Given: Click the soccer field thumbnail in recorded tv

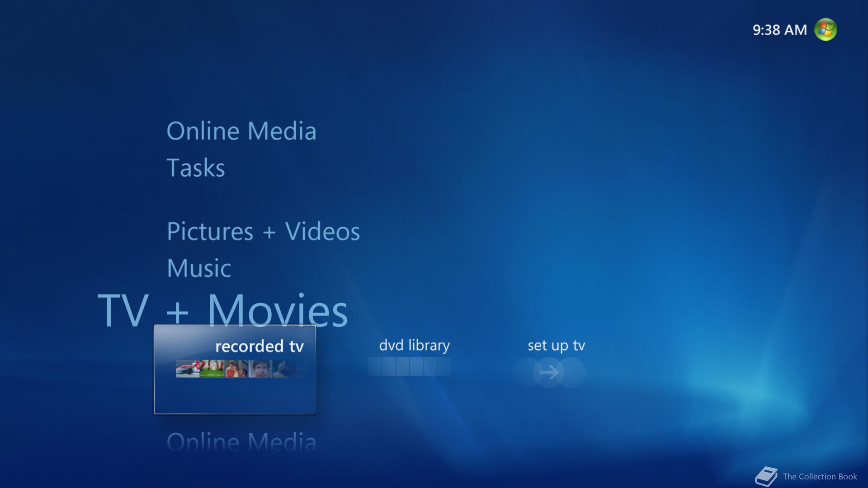Looking at the screenshot, I should coord(212,369).
